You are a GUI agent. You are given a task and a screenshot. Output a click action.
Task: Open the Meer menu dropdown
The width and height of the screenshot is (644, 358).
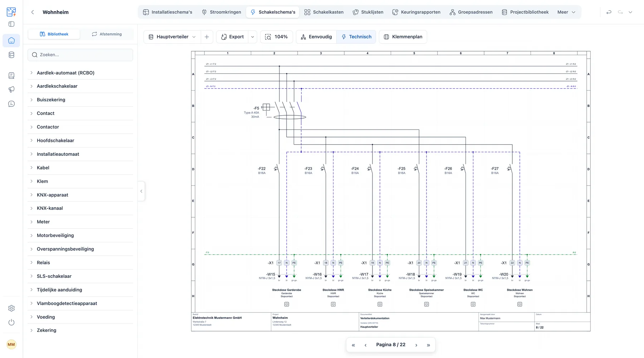coord(566,12)
